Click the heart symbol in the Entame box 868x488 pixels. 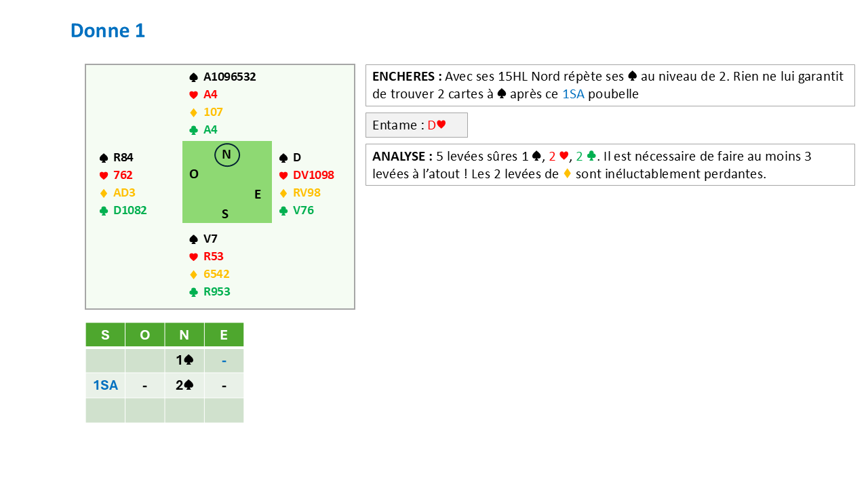pos(441,125)
